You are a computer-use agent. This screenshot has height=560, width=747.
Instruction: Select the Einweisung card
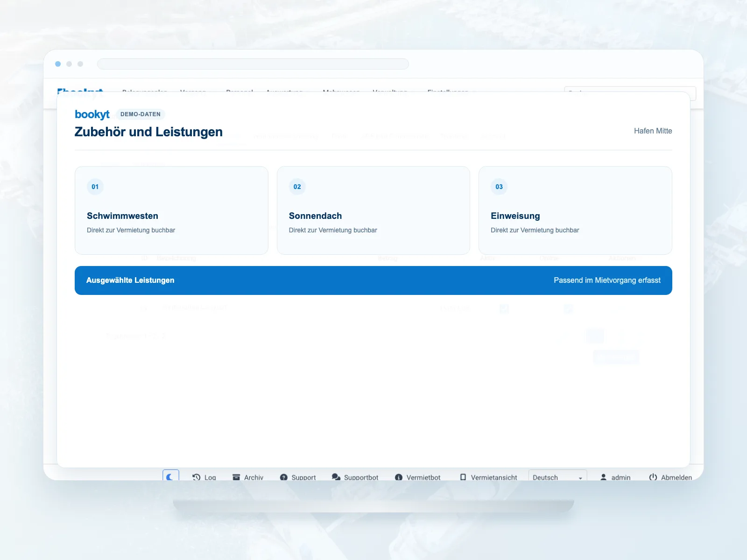tap(575, 210)
